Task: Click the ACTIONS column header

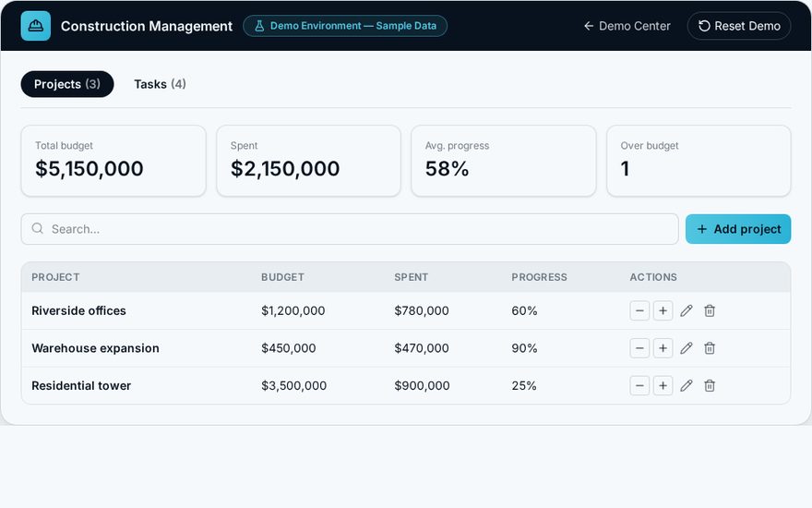Action: [x=653, y=277]
